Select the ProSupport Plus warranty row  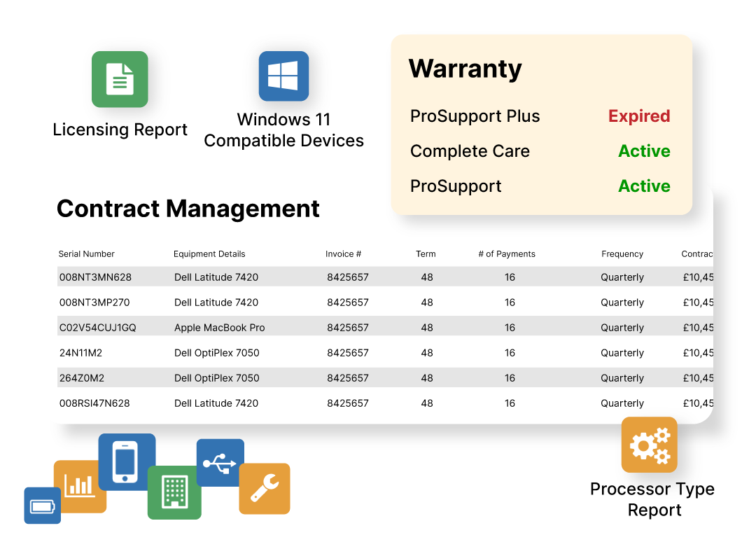click(x=540, y=116)
